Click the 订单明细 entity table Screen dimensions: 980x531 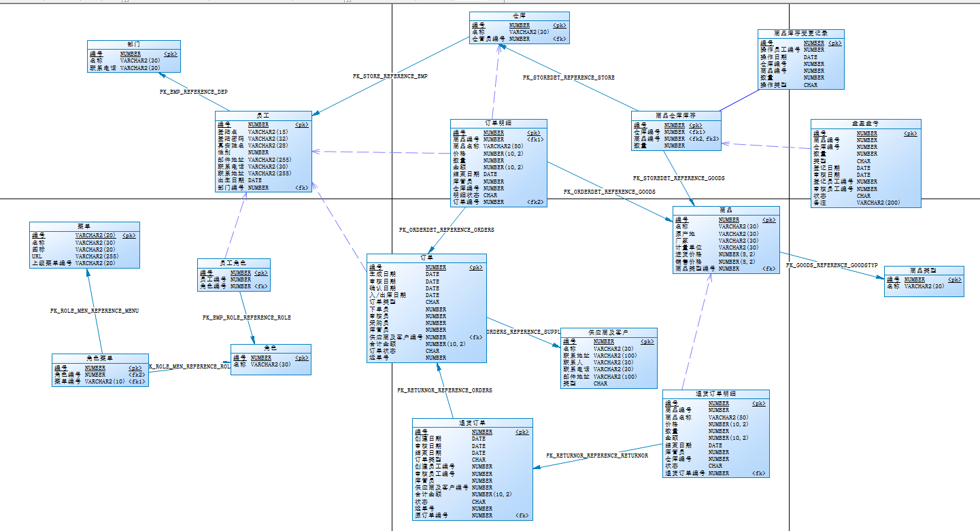click(x=498, y=163)
